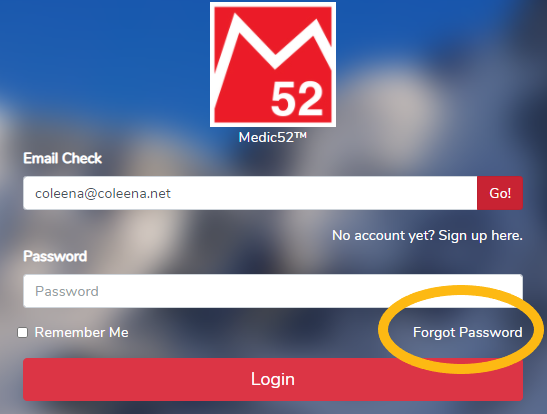Screen dimensions: 547x414
Task: Hit the red Go! button
Action: click(500, 193)
